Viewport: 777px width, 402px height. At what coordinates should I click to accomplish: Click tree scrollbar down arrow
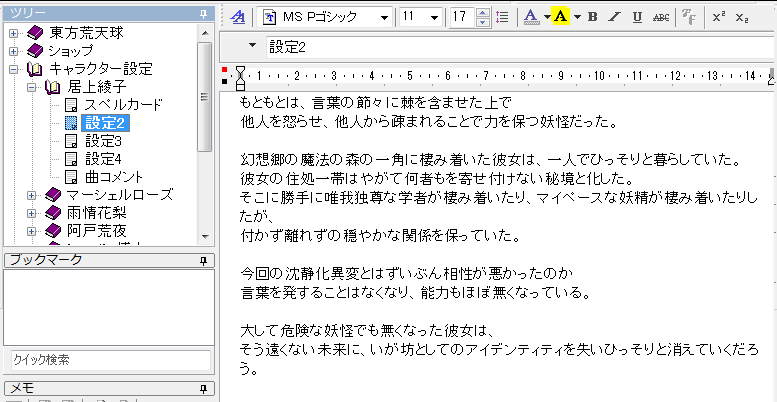tap(205, 237)
